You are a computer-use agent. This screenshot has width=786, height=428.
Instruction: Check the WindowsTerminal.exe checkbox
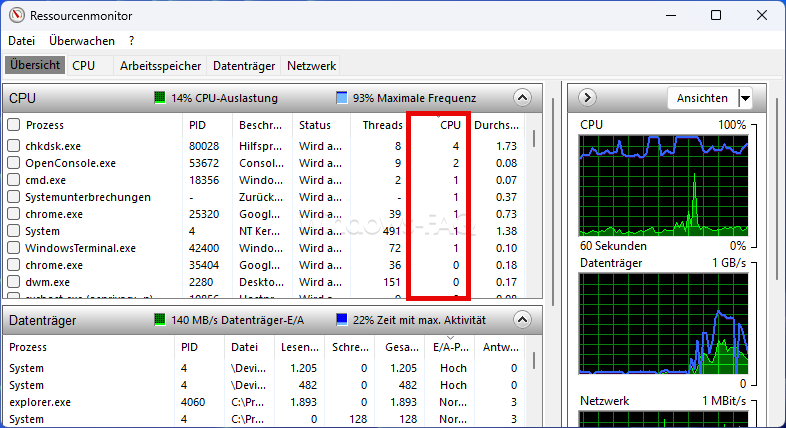(14, 248)
